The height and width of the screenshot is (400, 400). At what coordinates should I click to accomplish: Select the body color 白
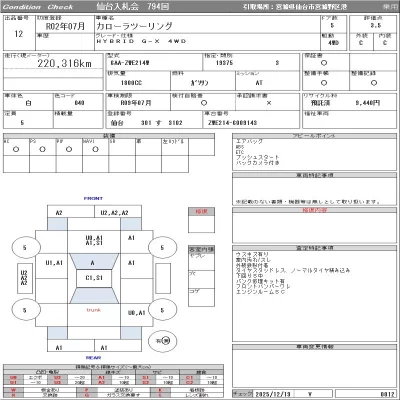click(x=28, y=103)
